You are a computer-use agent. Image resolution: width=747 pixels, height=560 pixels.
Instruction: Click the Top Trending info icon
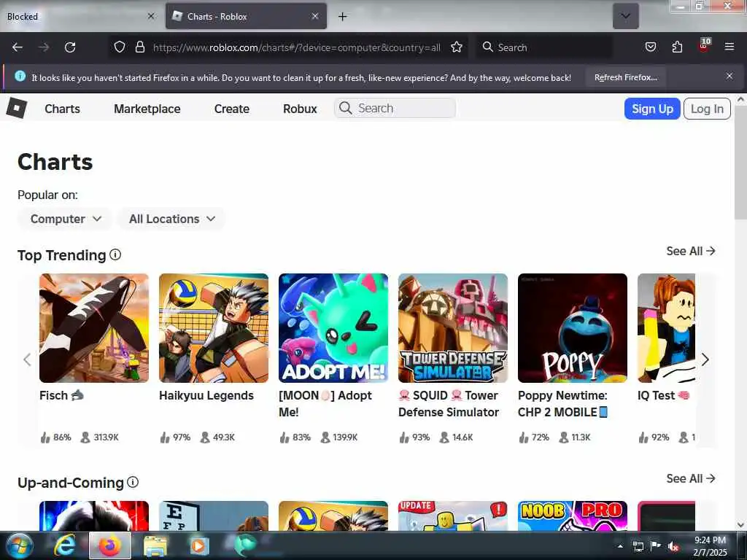(115, 254)
